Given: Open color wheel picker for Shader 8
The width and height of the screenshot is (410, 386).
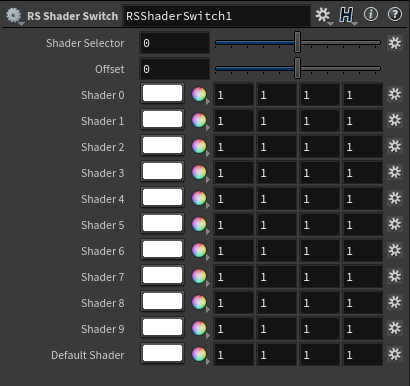Looking at the screenshot, I should [199, 303].
